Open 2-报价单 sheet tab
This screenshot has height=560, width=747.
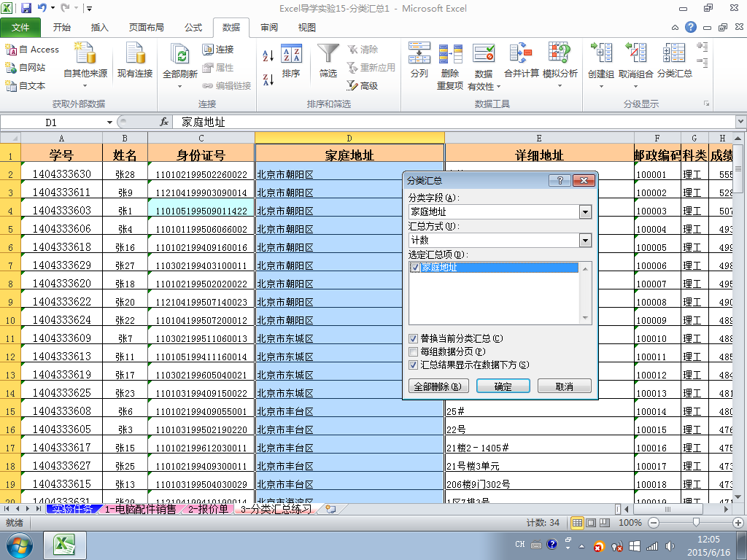(x=208, y=509)
